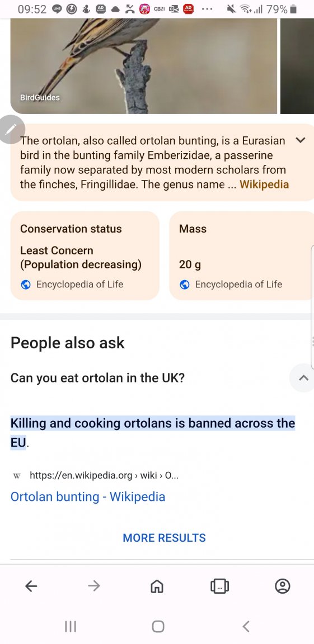The image size is (314, 644).
Task: Expand the ortolan description chevron
Action: [301, 140]
